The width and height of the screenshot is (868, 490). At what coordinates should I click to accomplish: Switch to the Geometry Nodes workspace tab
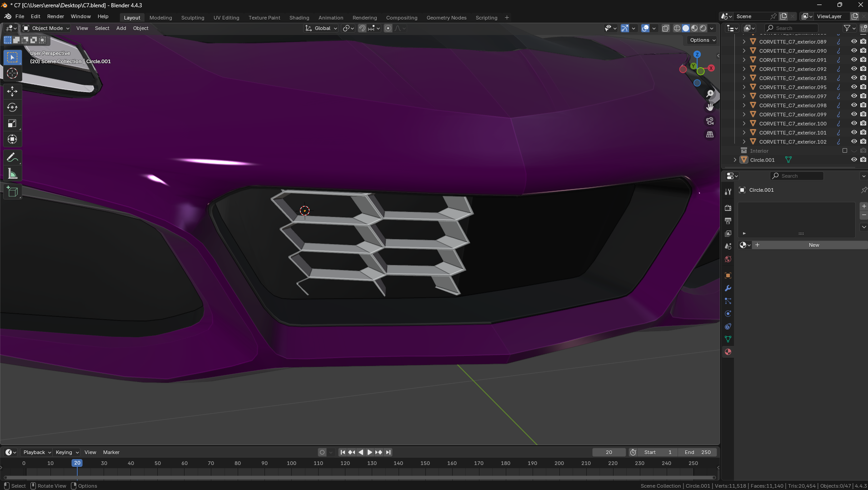[x=446, y=18]
